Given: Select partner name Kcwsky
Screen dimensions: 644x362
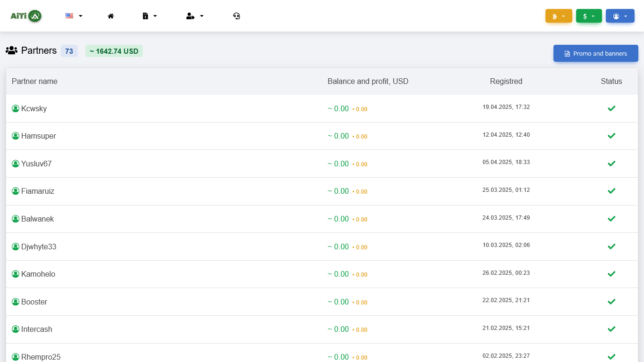Looking at the screenshot, I should 34,108.
